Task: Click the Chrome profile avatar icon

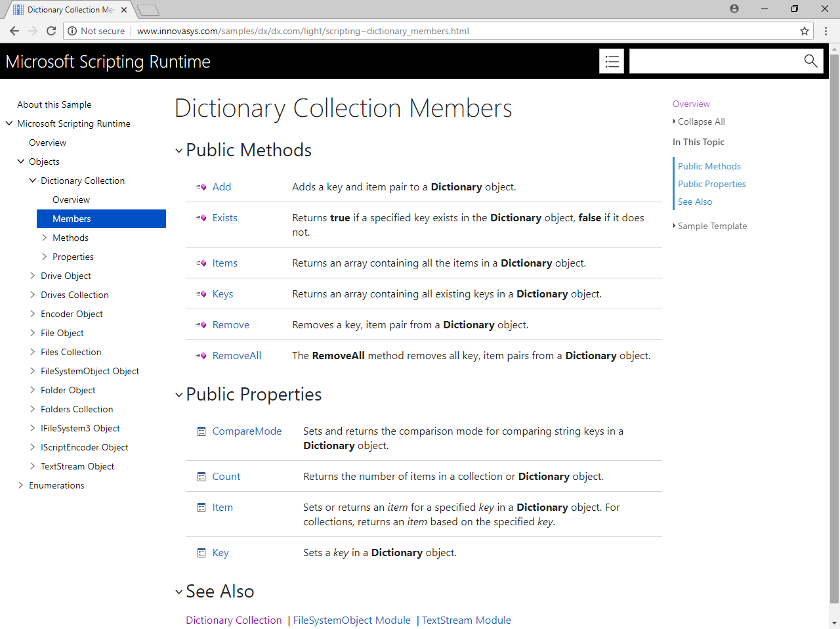Action: pyautogui.click(x=734, y=9)
